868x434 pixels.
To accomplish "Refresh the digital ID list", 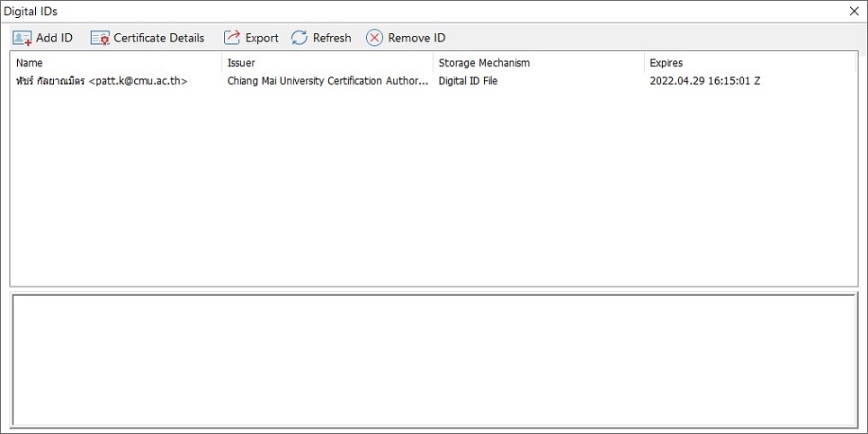I will 321,38.
